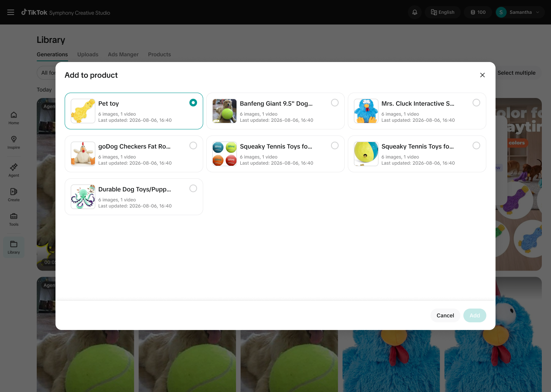Viewport: 551px width, 392px height.
Task: Select the Mrs. Cluck Interactive radio button
Action: (x=476, y=103)
